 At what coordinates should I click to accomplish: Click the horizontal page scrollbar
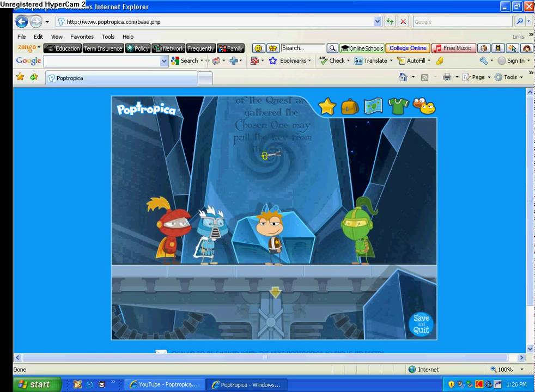265,357
